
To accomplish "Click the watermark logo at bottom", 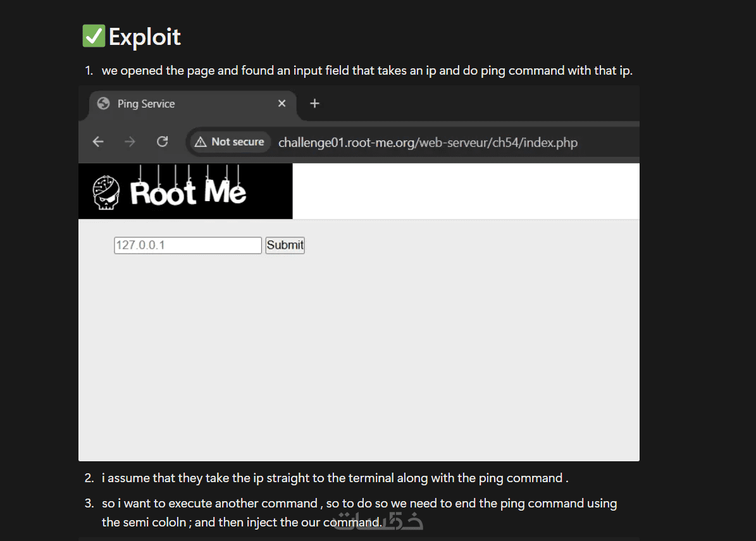I will 380,522.
